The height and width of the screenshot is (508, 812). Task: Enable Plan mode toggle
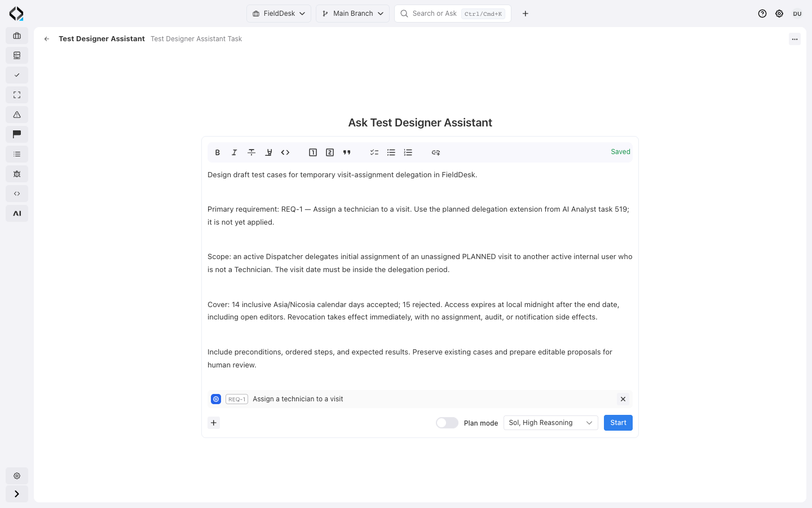(x=447, y=423)
